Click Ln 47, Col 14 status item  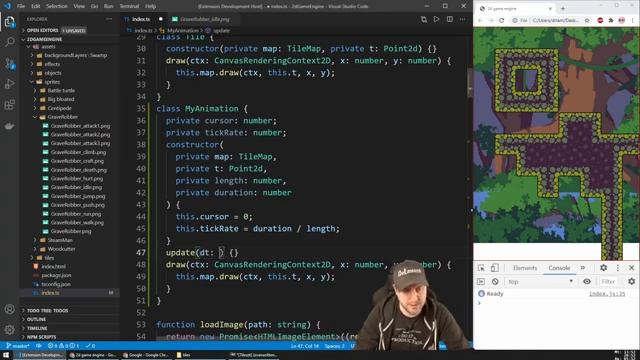pos(304,346)
